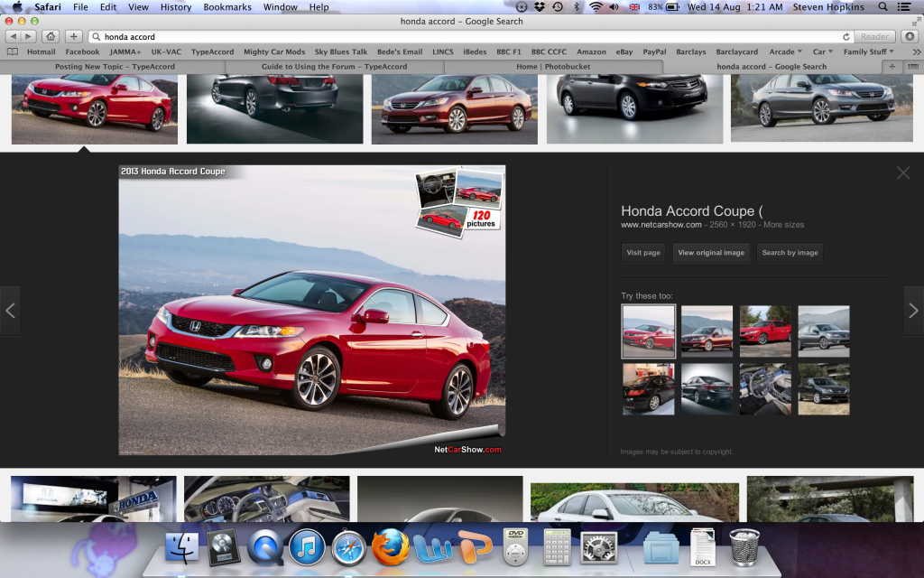924x578 pixels.
Task: Switch to Home | Photobucket tab
Action: coord(553,67)
